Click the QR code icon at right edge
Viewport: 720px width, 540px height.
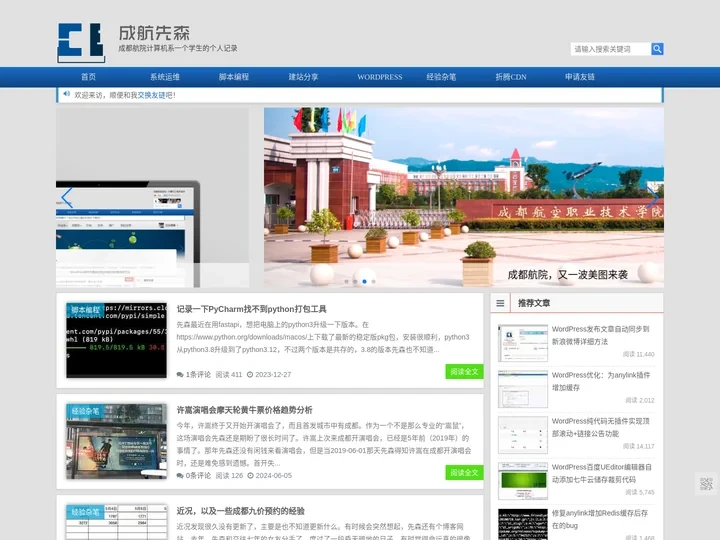(x=706, y=484)
